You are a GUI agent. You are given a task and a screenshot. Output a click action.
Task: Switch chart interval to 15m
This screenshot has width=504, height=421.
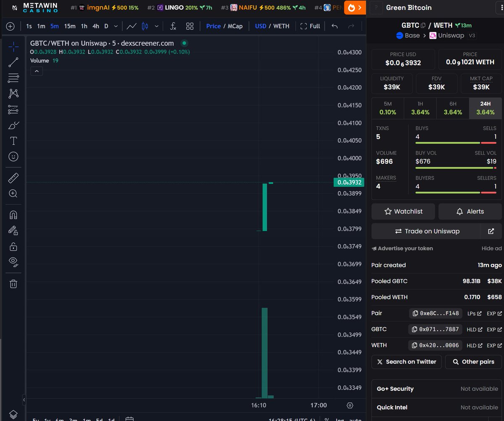(x=70, y=26)
